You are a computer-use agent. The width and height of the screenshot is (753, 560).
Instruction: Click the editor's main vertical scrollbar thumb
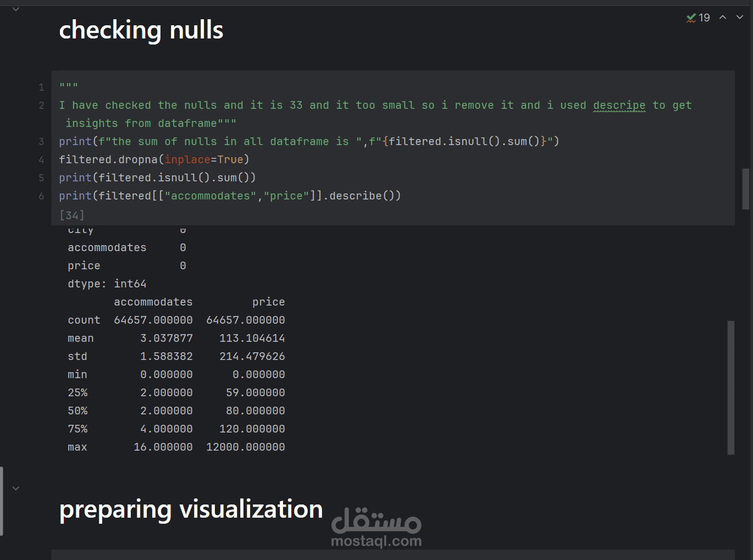click(x=746, y=188)
